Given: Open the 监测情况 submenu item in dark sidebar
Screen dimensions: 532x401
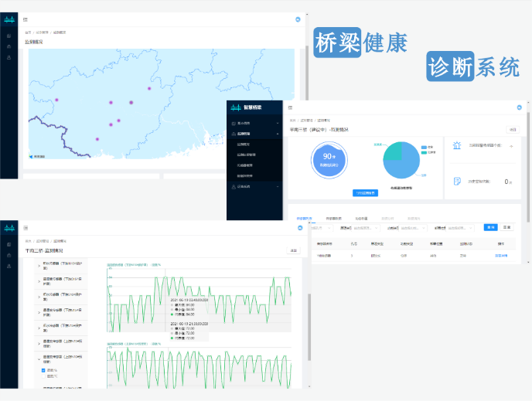Looking at the screenshot, I should pyautogui.click(x=244, y=144).
